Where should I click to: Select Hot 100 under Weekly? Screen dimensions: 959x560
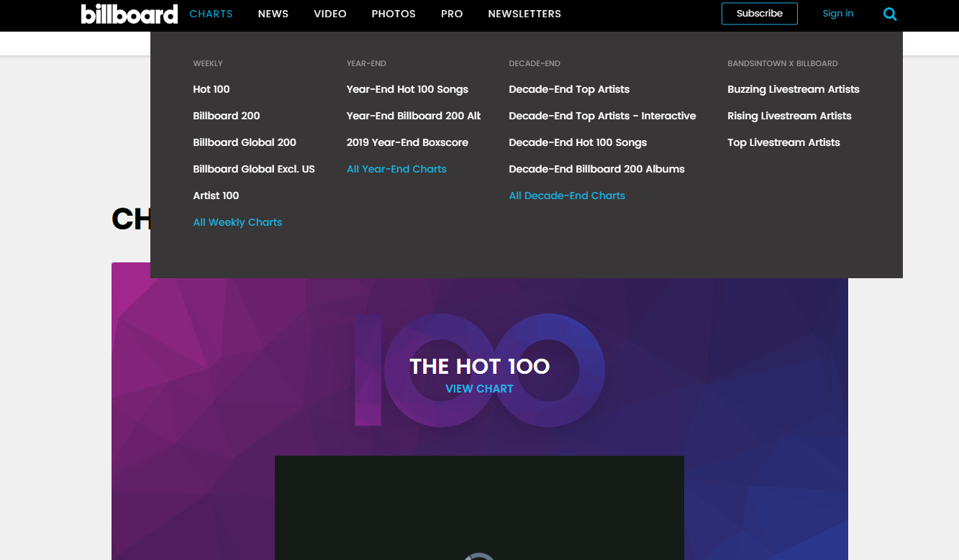pos(212,89)
